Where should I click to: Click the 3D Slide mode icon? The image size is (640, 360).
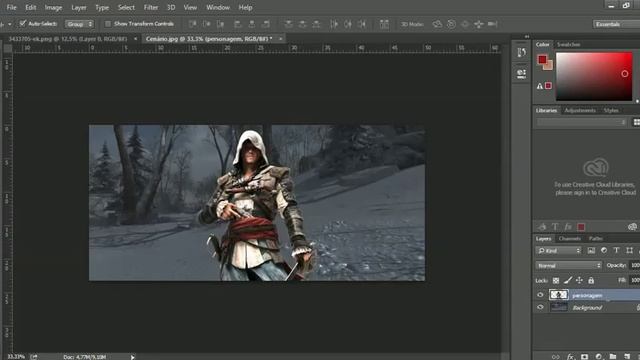479,24
